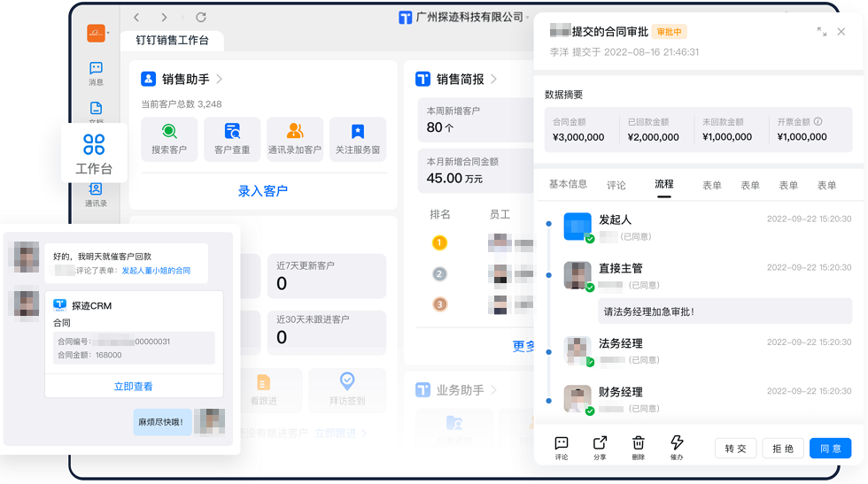Open dropdown next to 广州探迹科技有限公司
Image resolution: width=868 pixels, height=484 pixels.
pyautogui.click(x=528, y=18)
